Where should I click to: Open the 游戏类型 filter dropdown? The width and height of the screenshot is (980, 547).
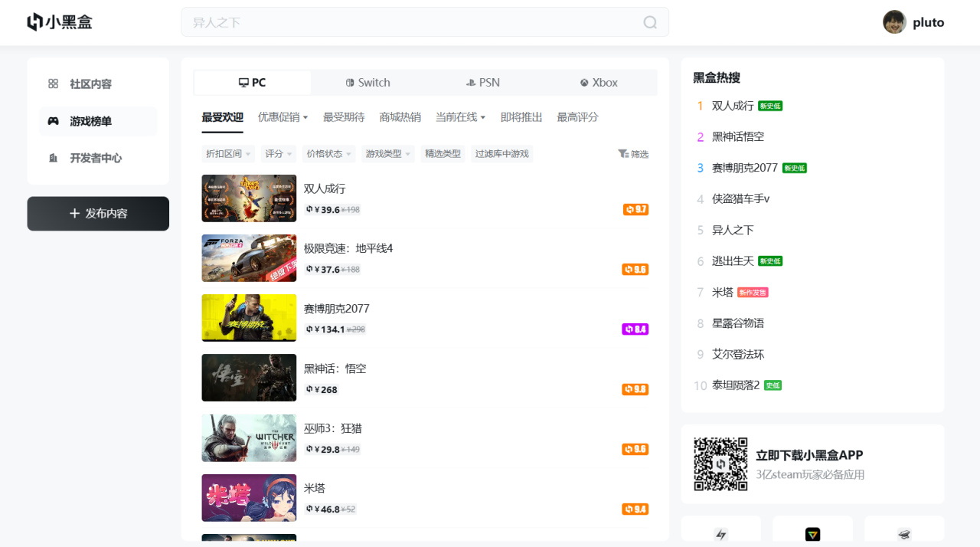[388, 154]
